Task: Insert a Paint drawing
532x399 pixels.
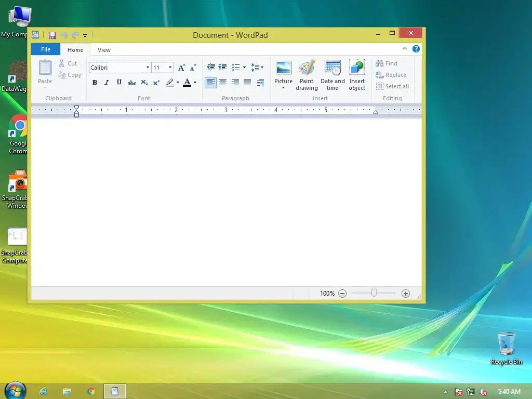Action: tap(307, 75)
